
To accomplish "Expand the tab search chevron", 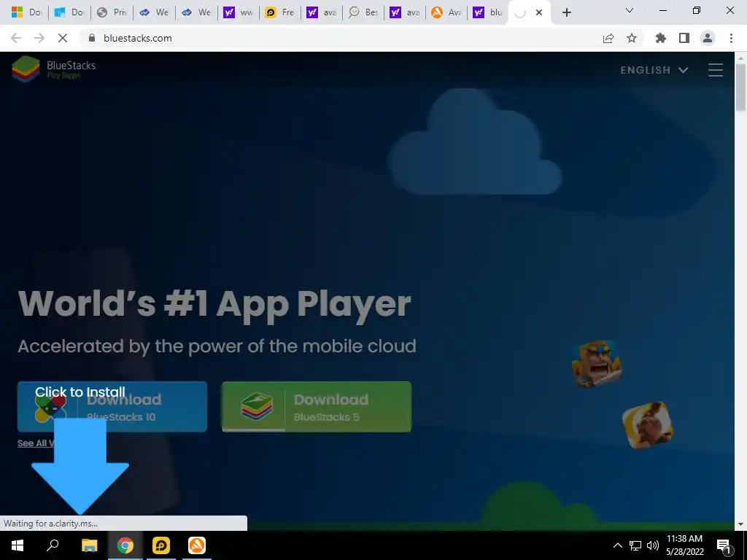I will tap(630, 10).
